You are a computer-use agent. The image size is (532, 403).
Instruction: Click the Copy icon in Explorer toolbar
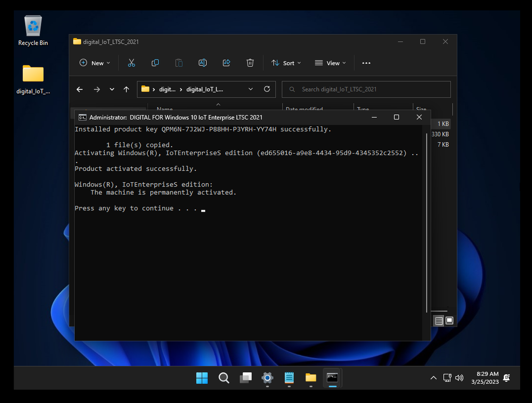155,63
